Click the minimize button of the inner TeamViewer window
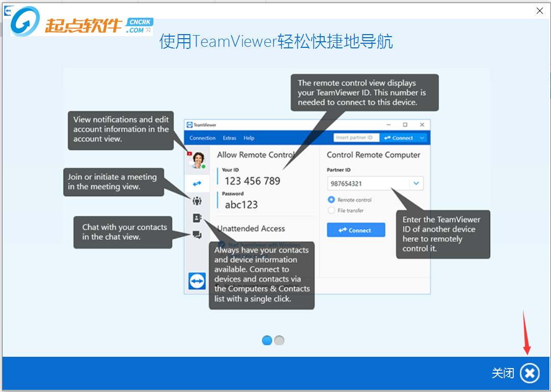 389,125
